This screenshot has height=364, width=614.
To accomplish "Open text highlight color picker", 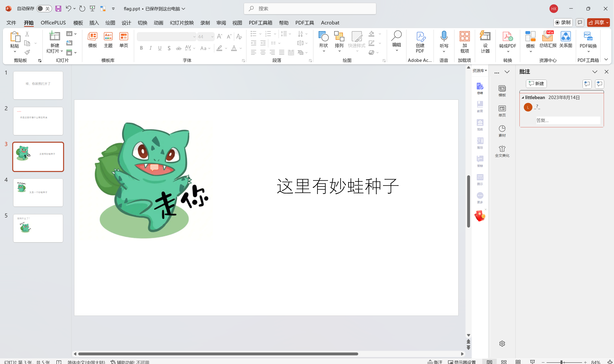I will click(x=219, y=48).
